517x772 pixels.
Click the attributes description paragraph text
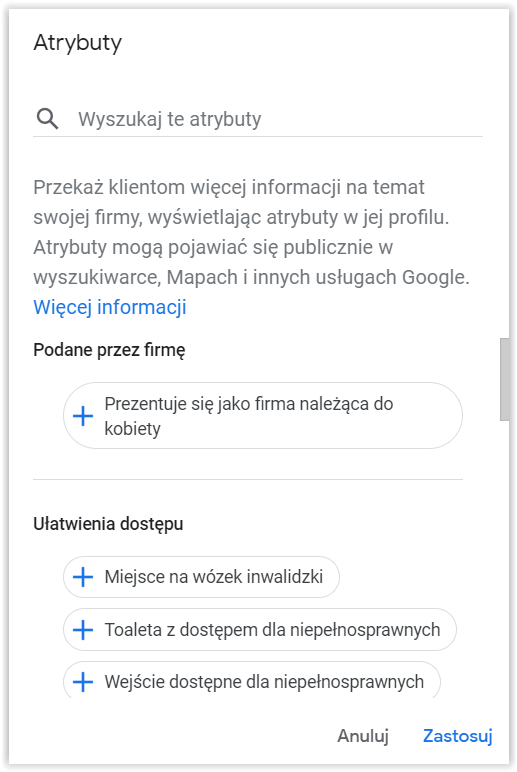[x=251, y=232]
